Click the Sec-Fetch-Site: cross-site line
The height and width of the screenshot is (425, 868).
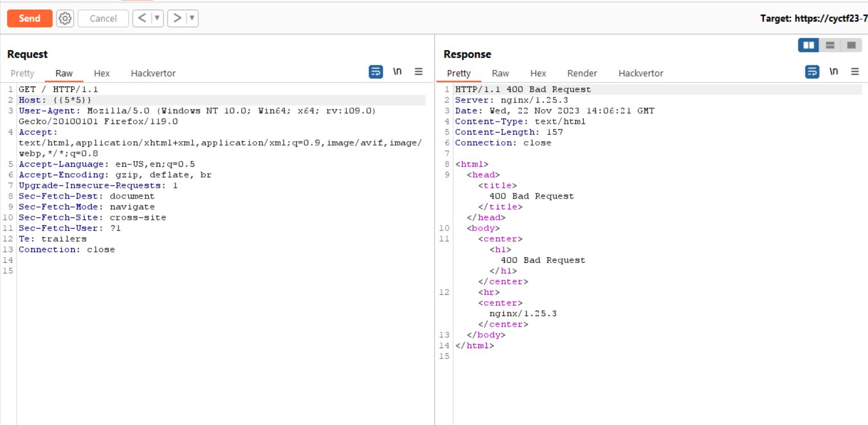click(92, 217)
